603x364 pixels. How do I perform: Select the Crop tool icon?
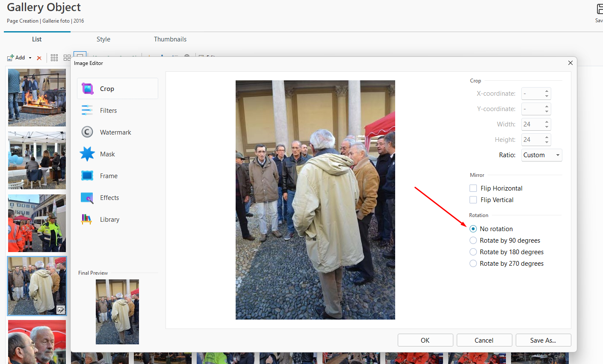(x=88, y=89)
